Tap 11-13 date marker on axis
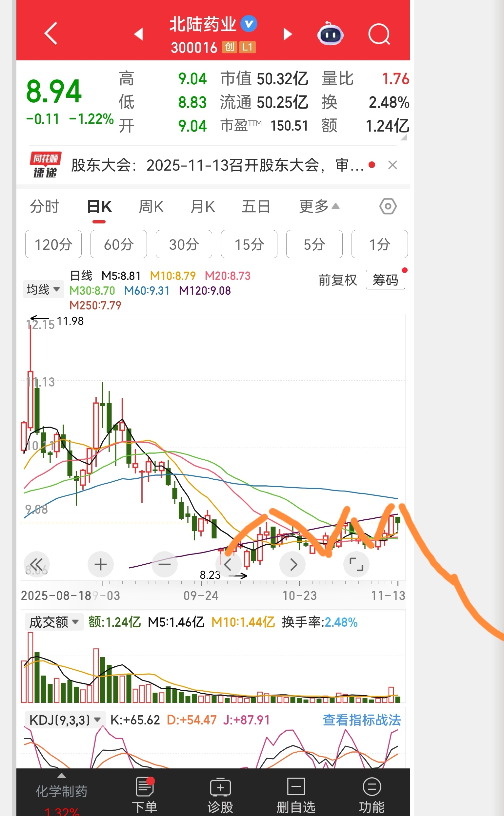The height and width of the screenshot is (816, 504). coord(388,596)
